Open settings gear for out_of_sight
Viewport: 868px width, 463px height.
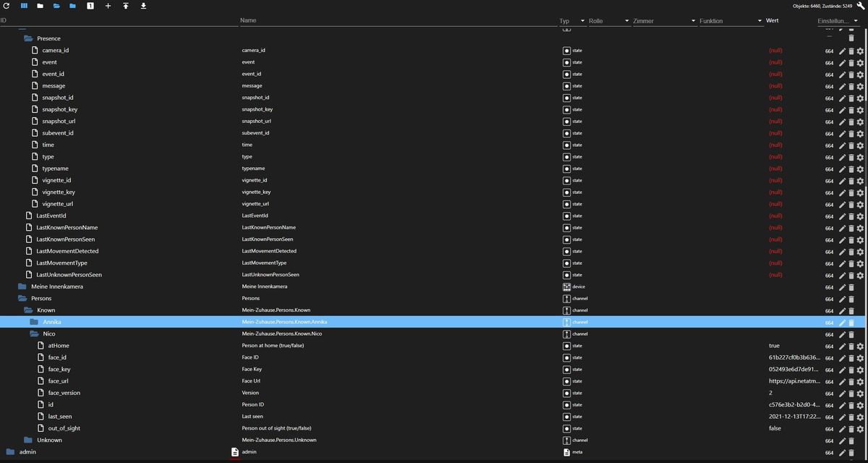click(860, 429)
